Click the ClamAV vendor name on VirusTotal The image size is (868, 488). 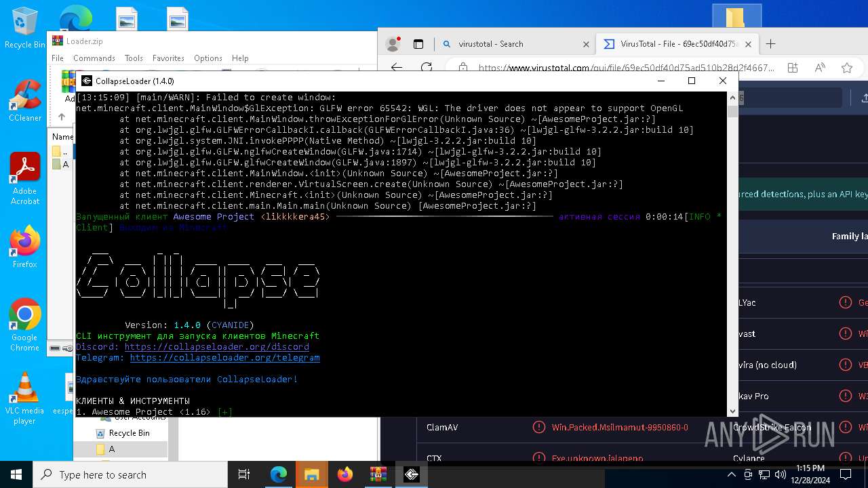[x=442, y=427]
